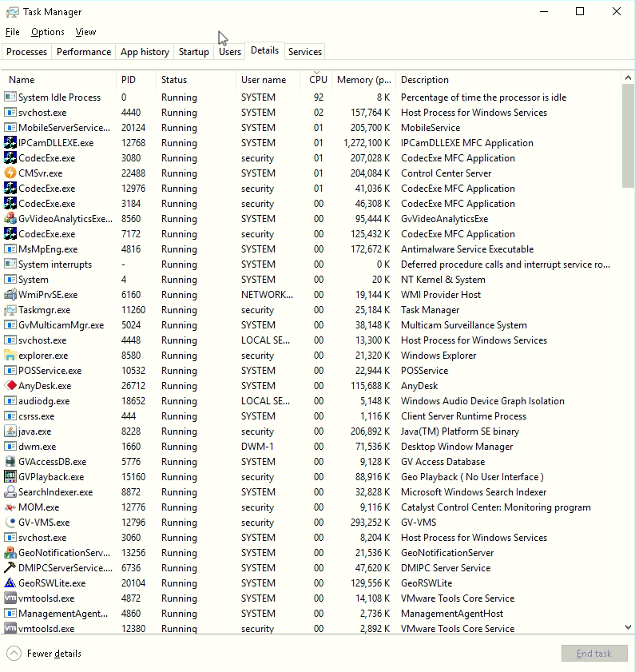Switch to the Users tab
This screenshot has width=635, height=672.
230,52
